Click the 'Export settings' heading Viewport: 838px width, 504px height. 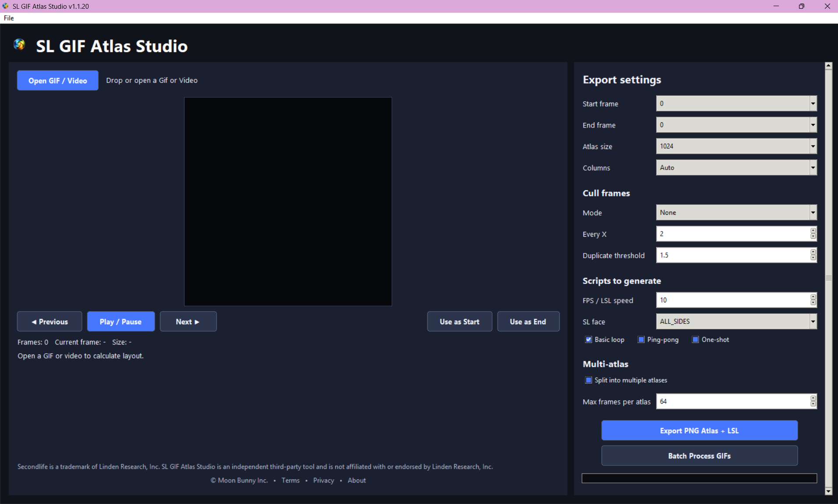pyautogui.click(x=622, y=80)
